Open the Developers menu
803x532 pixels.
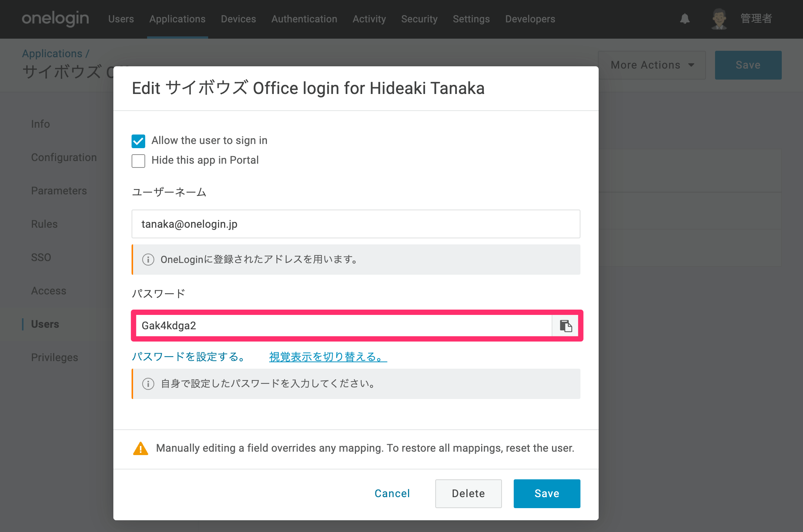click(530, 19)
